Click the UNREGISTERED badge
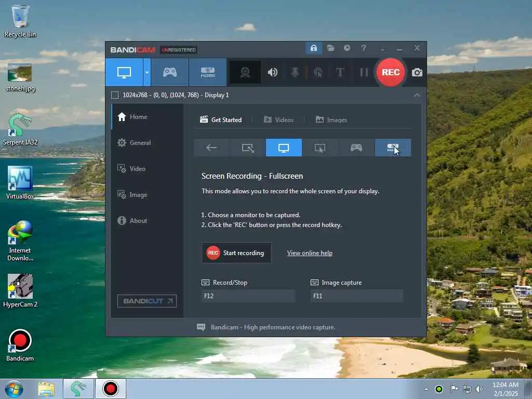The image size is (532, 399). point(179,50)
